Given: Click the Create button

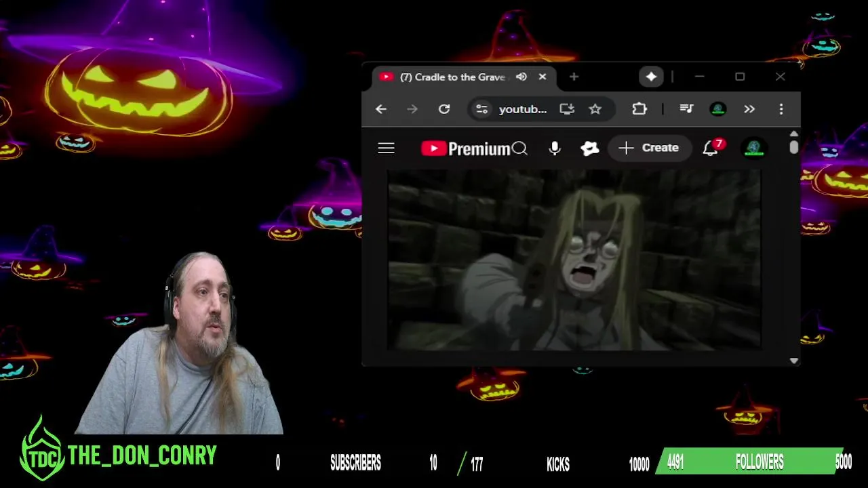Looking at the screenshot, I should pos(648,148).
